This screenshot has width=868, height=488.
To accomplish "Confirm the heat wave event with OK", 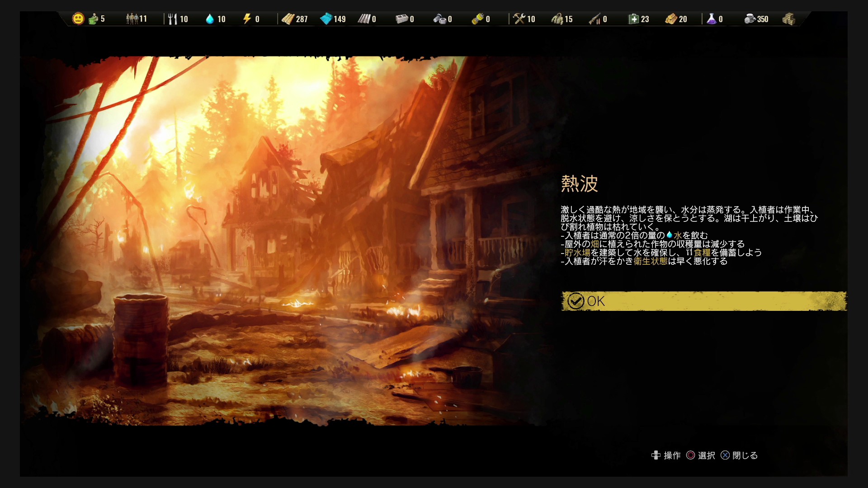I will 704,301.
